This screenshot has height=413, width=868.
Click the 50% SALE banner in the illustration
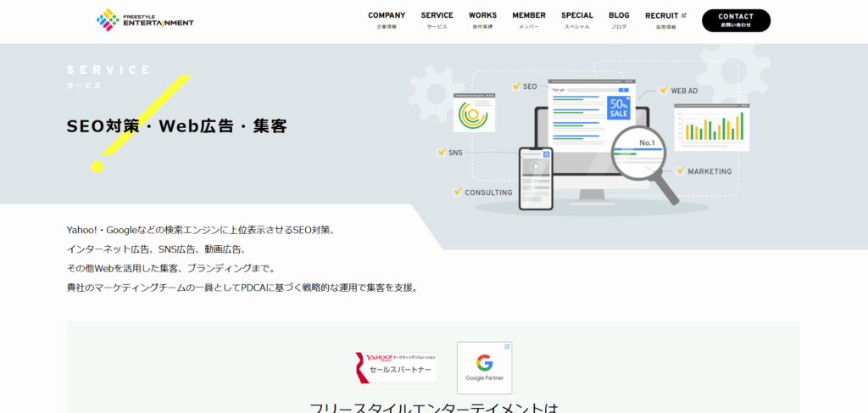(x=618, y=108)
